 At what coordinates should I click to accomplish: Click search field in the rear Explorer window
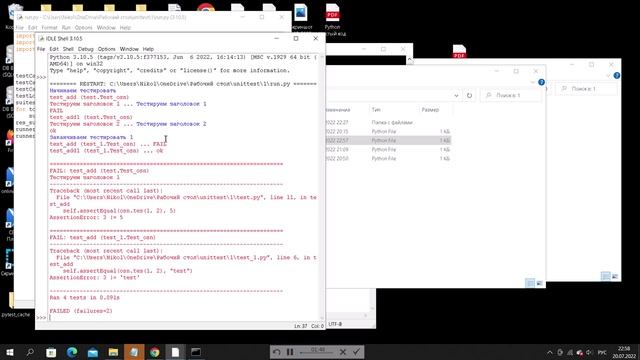587,89
